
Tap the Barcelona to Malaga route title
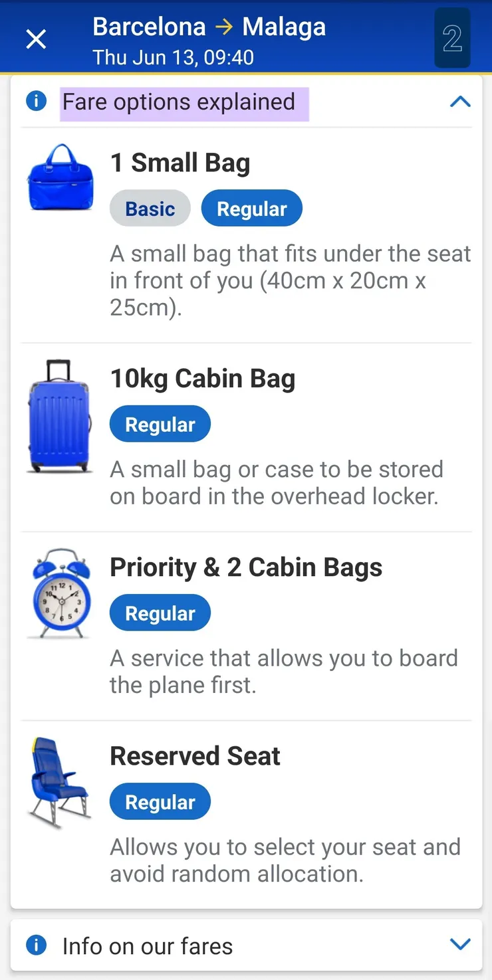tap(209, 27)
